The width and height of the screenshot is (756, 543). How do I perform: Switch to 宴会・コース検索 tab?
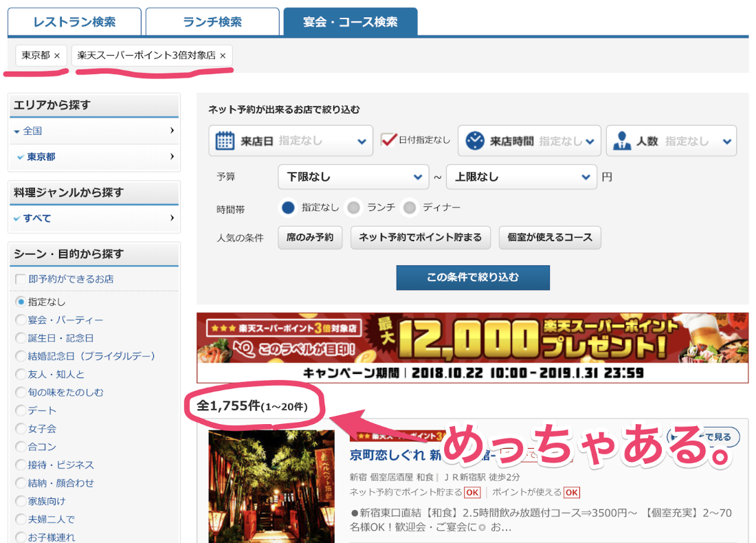[x=351, y=22]
